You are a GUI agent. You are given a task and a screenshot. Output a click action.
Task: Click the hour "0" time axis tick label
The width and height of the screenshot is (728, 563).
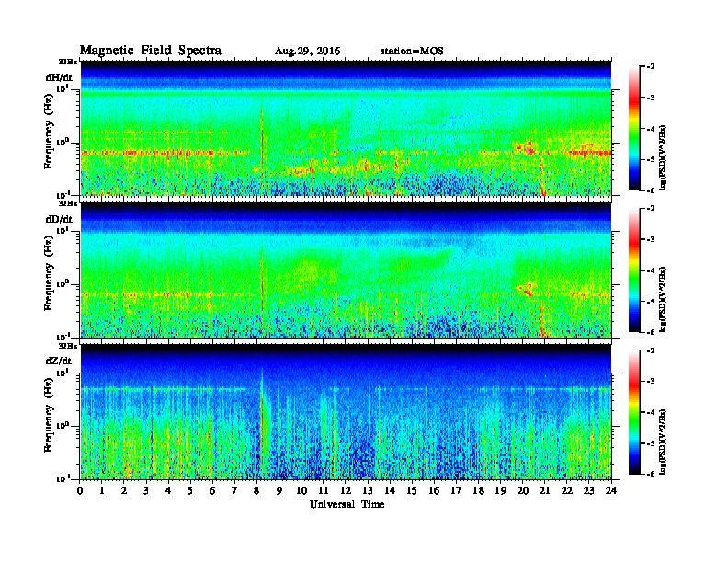click(x=80, y=491)
